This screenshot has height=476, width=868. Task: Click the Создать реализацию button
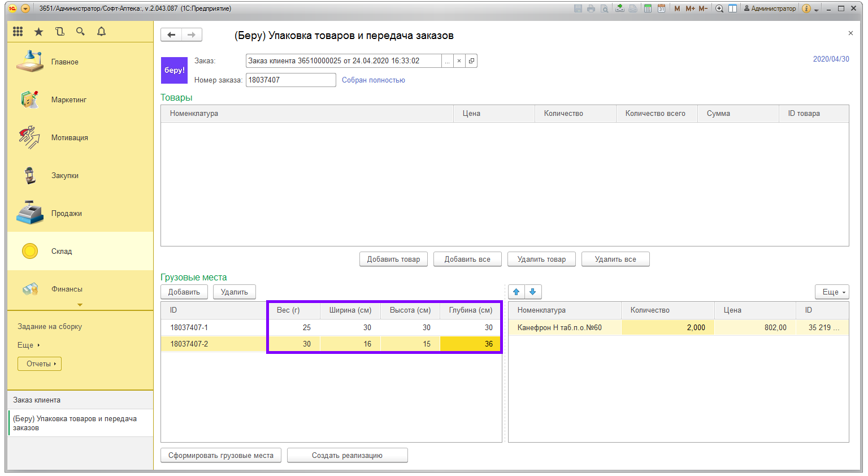(x=347, y=455)
